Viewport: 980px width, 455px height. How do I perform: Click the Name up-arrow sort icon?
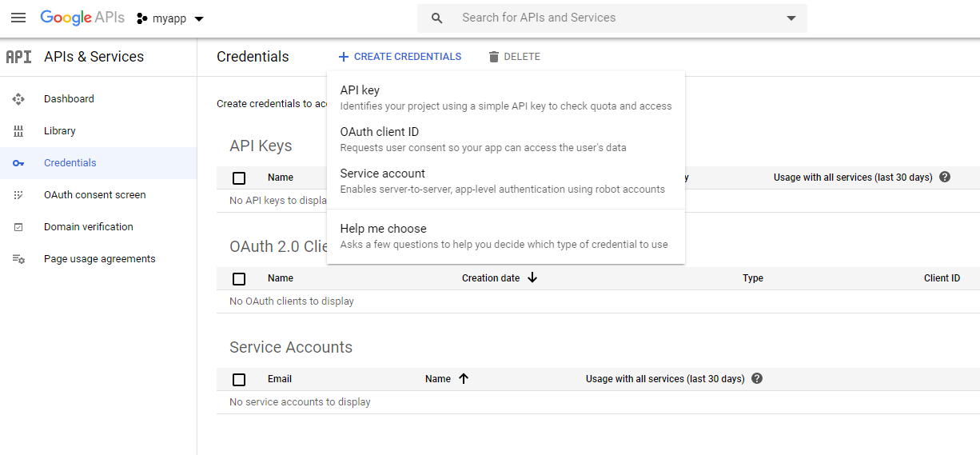coord(464,378)
